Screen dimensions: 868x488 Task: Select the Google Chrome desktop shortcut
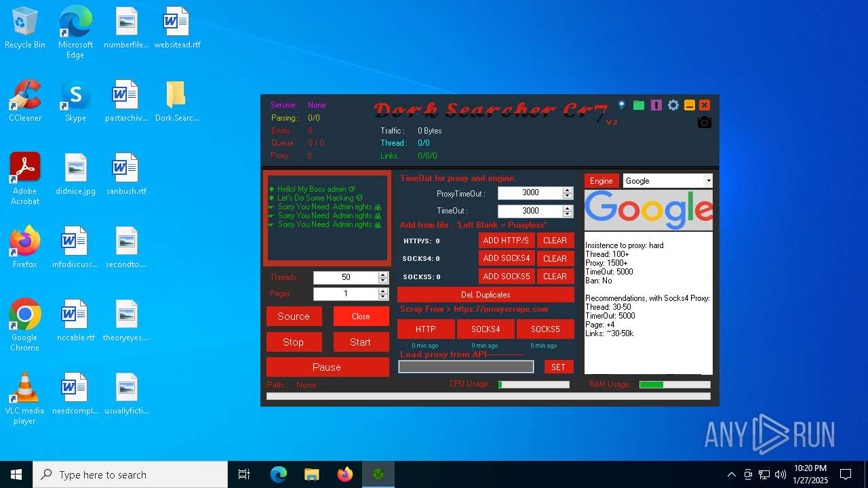(25, 325)
